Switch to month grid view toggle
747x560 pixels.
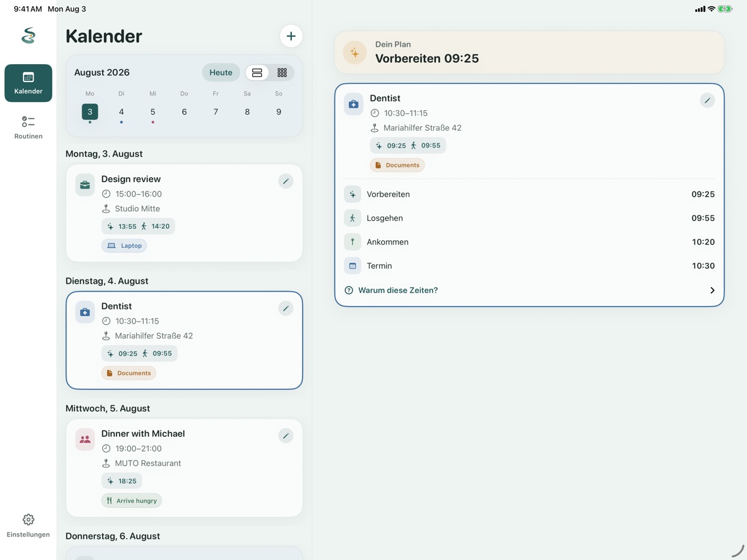pyautogui.click(x=282, y=73)
